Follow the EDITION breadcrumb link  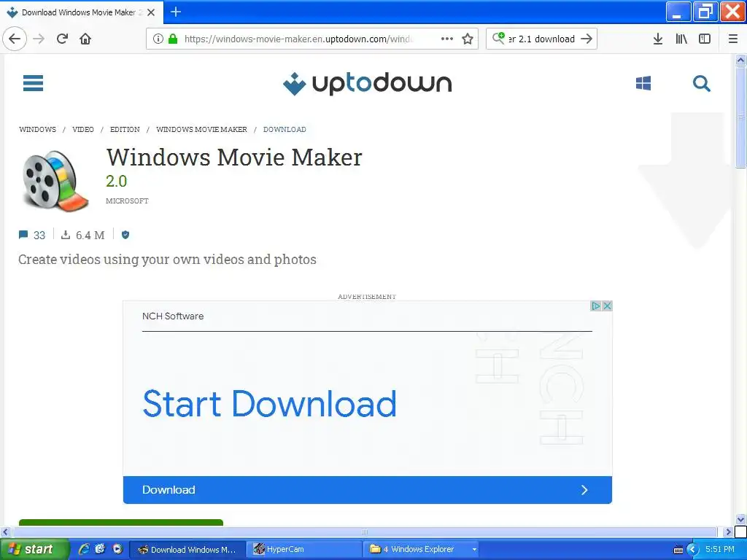tap(125, 130)
